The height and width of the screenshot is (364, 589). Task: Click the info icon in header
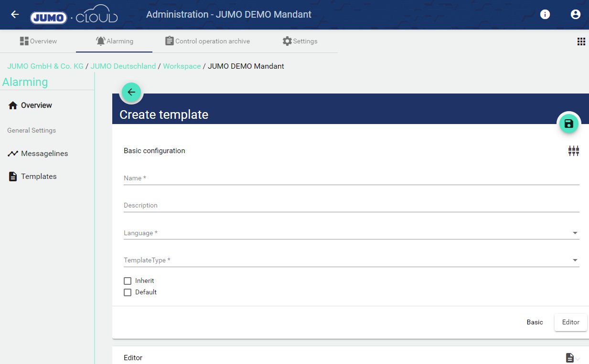[545, 14]
